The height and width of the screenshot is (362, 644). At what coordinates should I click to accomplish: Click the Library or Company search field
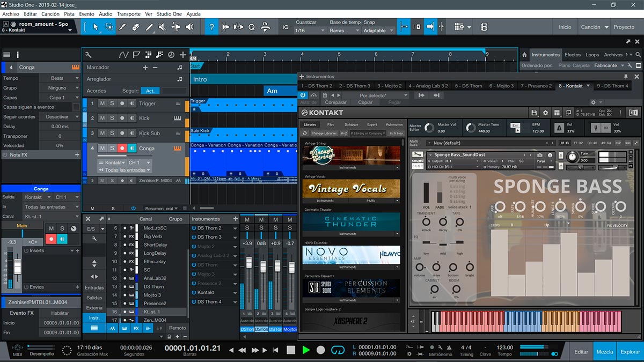click(x=368, y=133)
